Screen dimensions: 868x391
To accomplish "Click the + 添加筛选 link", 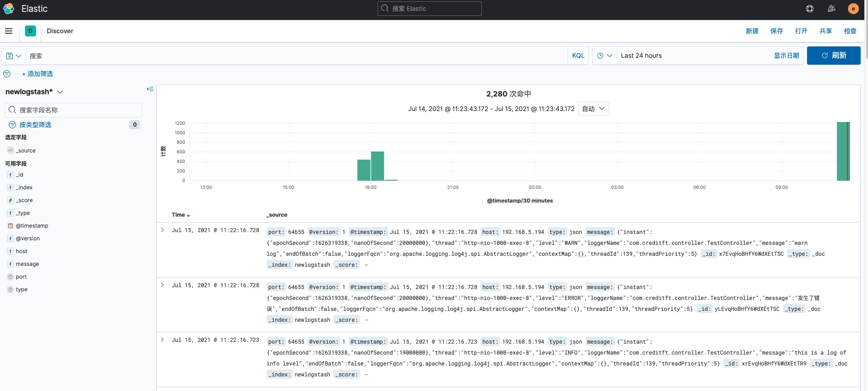I will click(37, 74).
